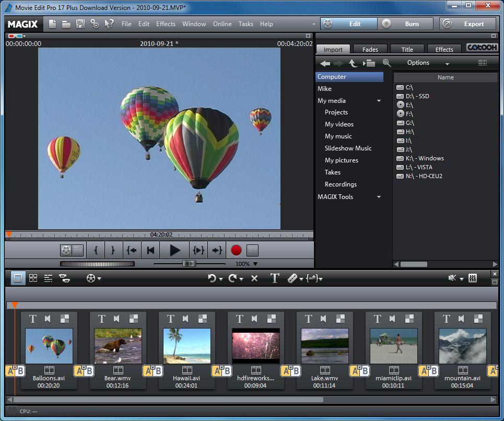The height and width of the screenshot is (421, 504).
Task: Open effects for Hawaii.avi scene
Action: point(203,319)
